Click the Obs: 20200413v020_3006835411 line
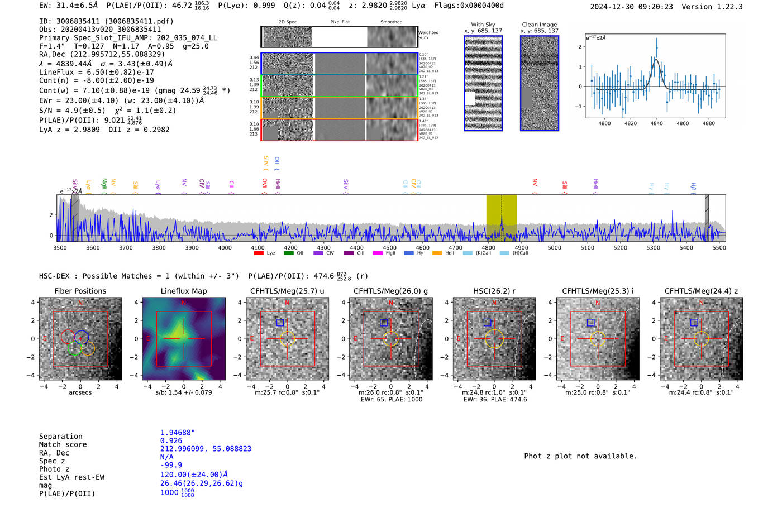 pyautogui.click(x=100, y=30)
